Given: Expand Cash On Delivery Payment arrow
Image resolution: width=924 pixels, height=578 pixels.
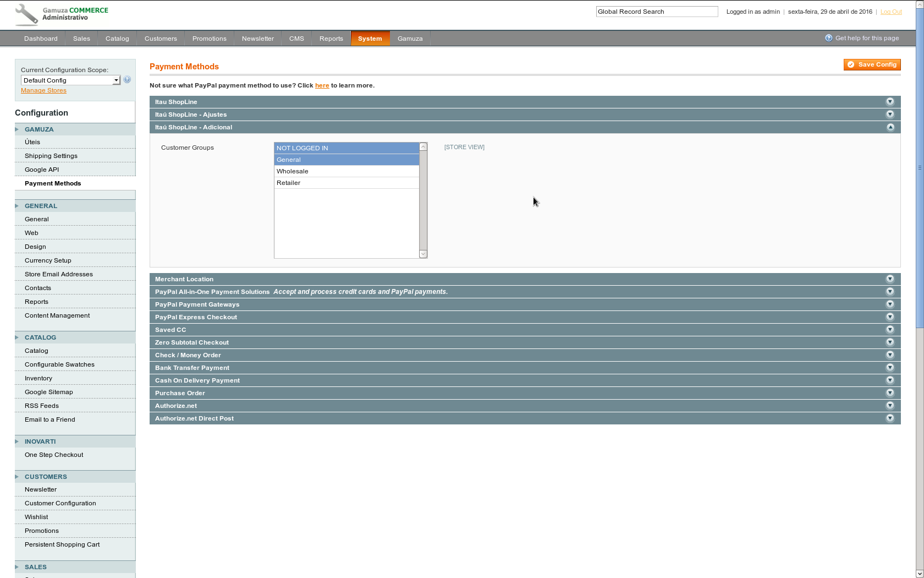Looking at the screenshot, I should (890, 380).
